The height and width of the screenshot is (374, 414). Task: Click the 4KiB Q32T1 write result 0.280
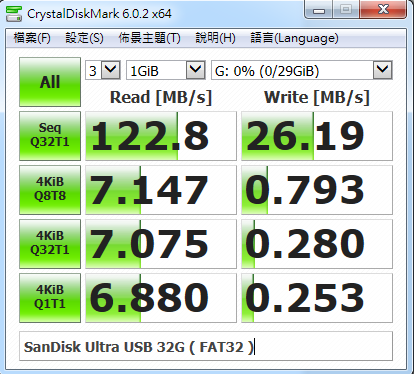pos(317,244)
